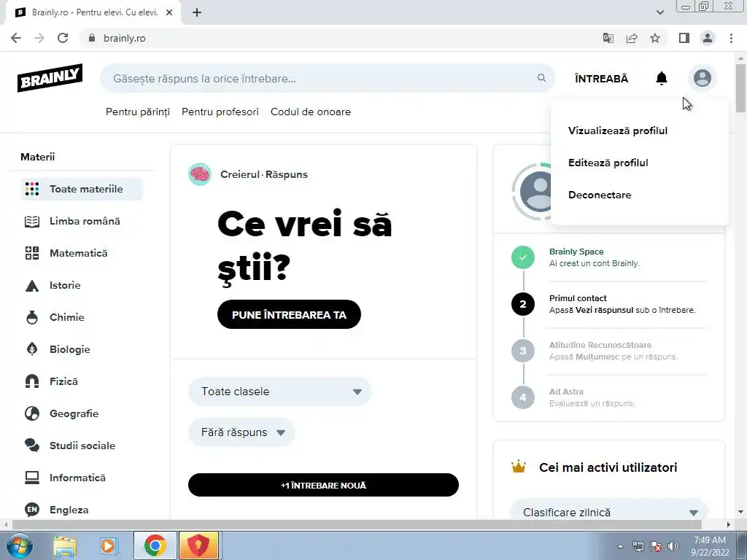747x560 pixels.
Task: Click the Fizică magnet icon
Action: coord(32,381)
